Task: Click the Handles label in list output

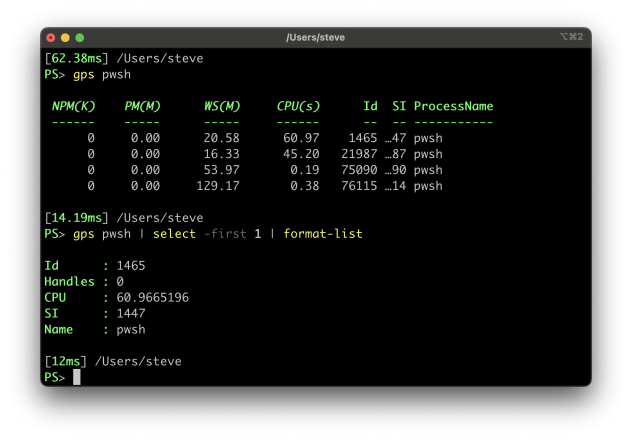Action: click(69, 282)
